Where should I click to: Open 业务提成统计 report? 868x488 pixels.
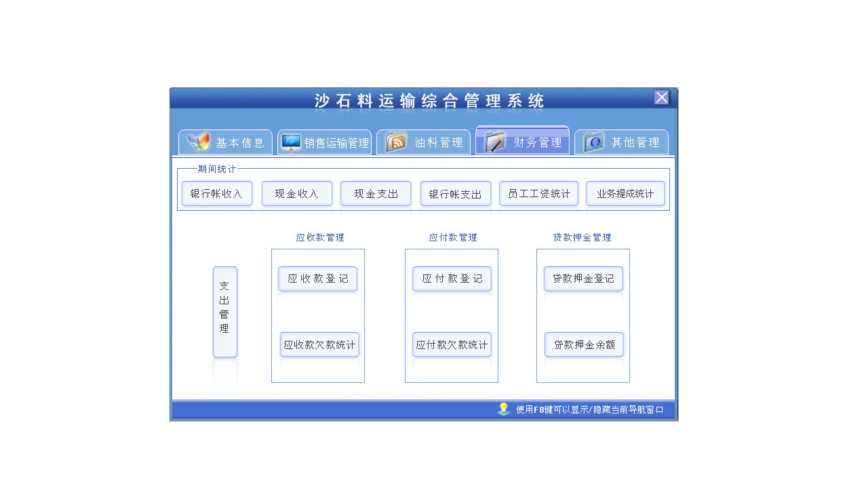(625, 193)
